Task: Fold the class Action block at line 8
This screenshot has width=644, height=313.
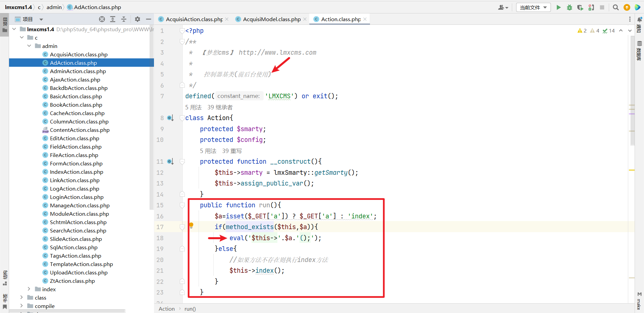Action: pos(182,118)
